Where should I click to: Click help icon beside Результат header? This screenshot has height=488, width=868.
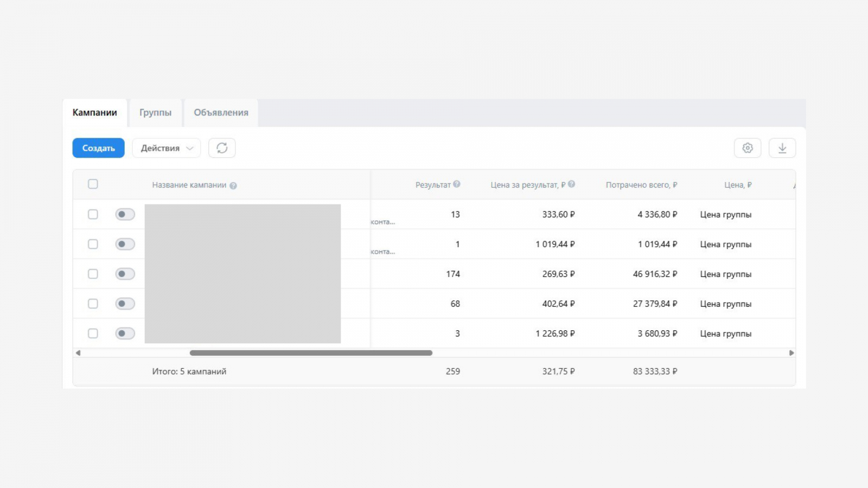point(457,184)
